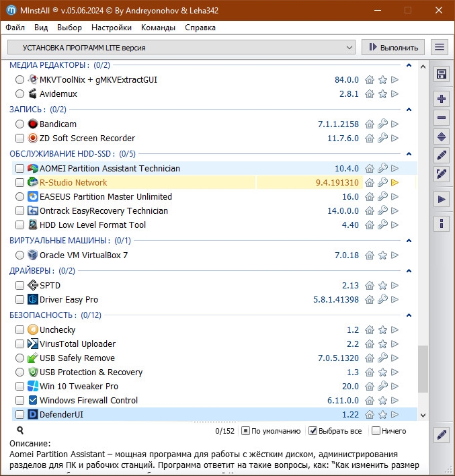455x476 pixels.
Task: Open the Настройки menu
Action: [x=112, y=28]
